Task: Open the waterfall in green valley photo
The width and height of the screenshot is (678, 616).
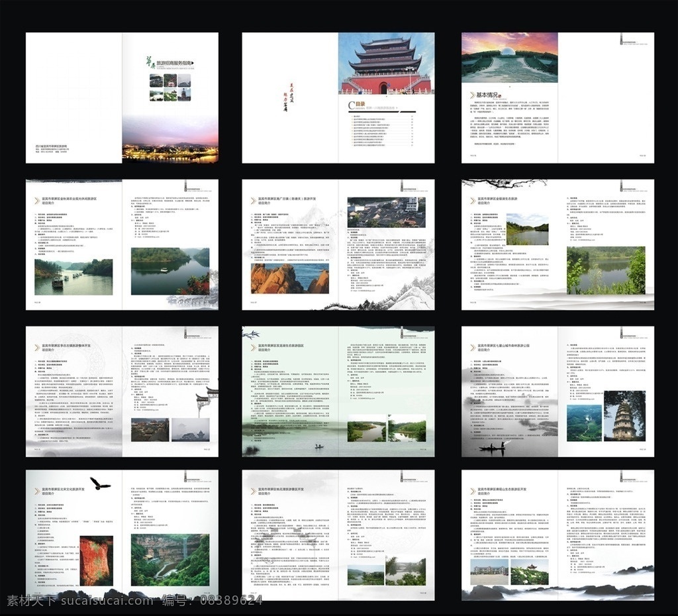Action: tap(170, 560)
